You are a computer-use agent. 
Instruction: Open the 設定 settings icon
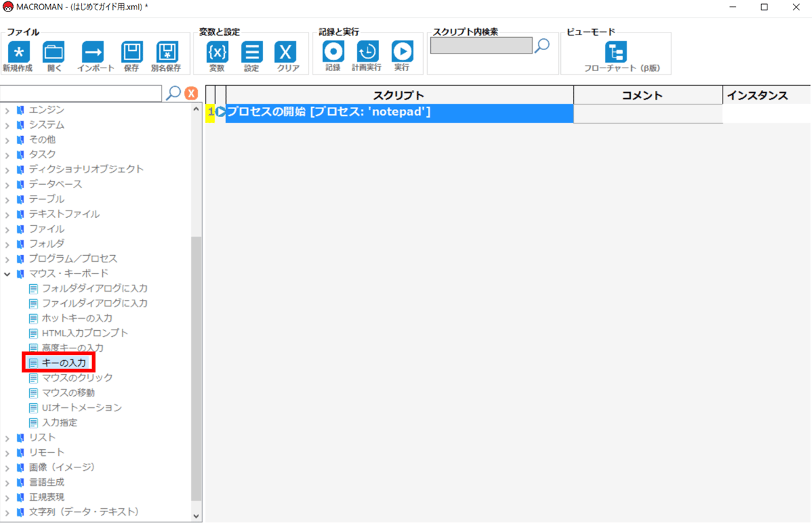(252, 52)
